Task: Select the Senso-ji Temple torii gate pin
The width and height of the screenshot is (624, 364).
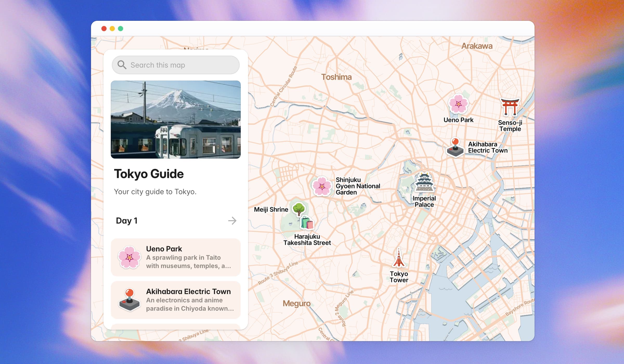Action: click(x=510, y=107)
